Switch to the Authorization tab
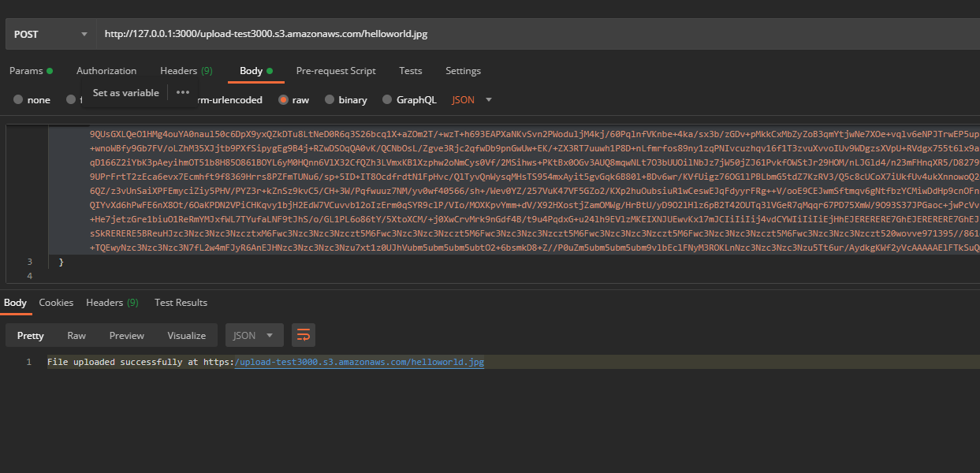This screenshot has height=473, width=980. [106, 71]
